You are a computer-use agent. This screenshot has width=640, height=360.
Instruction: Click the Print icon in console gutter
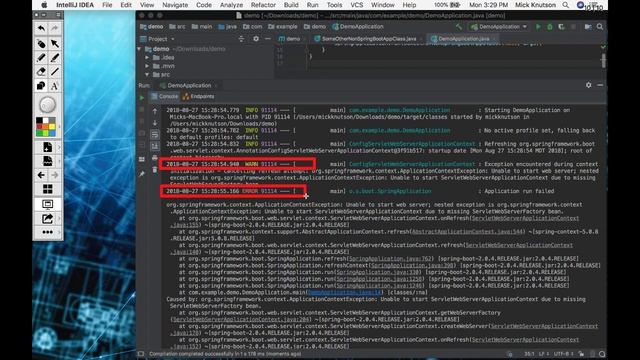click(155, 158)
